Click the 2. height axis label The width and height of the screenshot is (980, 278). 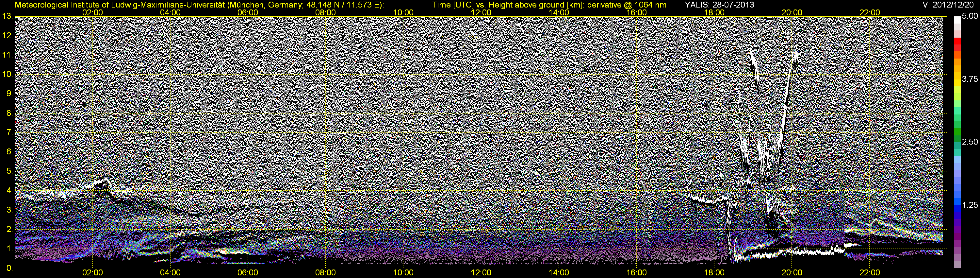(x=9, y=230)
